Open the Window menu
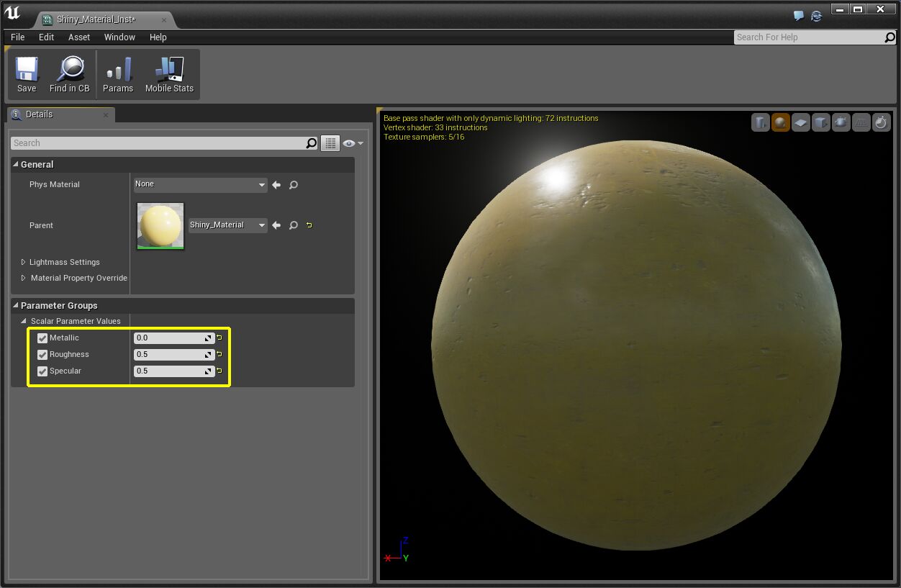Screen dimensions: 901x588 click(119, 37)
